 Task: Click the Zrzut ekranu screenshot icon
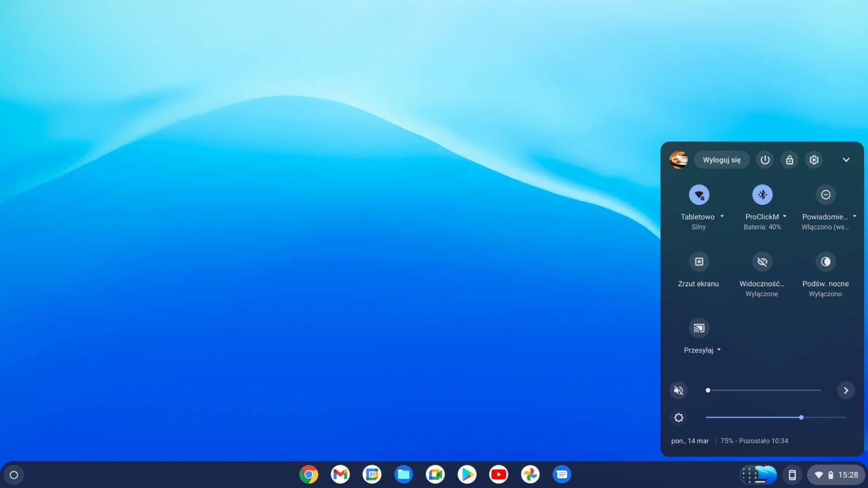(699, 262)
